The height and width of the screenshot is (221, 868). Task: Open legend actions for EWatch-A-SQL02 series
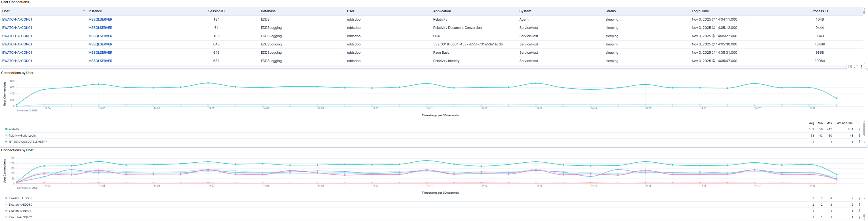click(x=859, y=217)
